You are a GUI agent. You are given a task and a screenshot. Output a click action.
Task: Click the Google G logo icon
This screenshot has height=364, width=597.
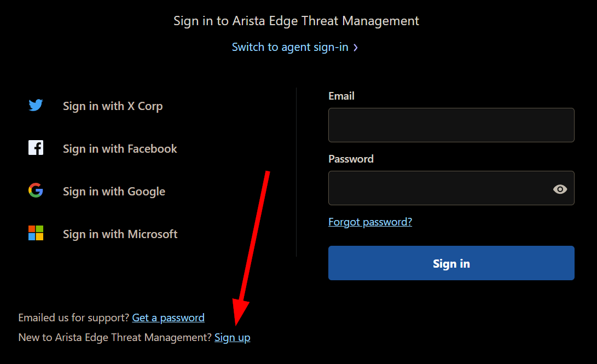point(36,190)
